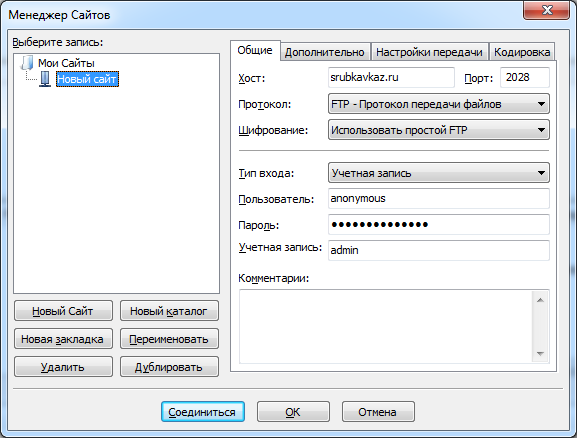Click the comments scrollbar up arrow
The width and height of the screenshot is (577, 438).
540,300
